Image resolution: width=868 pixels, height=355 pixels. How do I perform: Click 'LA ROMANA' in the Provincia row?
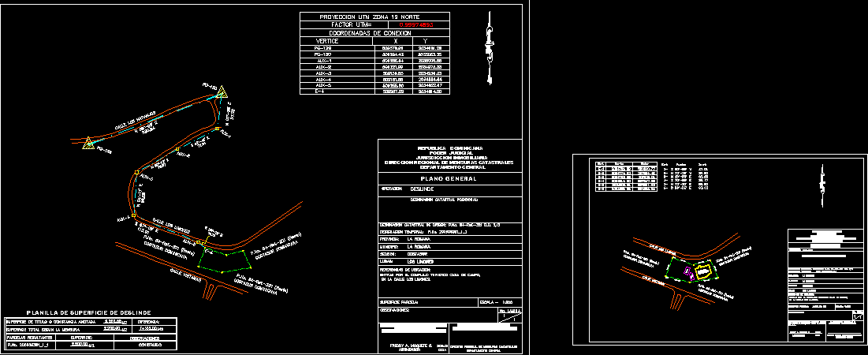pos(419,239)
